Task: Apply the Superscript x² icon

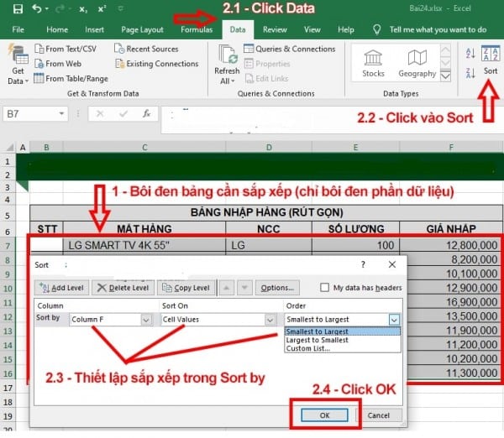Action: tap(102, 8)
